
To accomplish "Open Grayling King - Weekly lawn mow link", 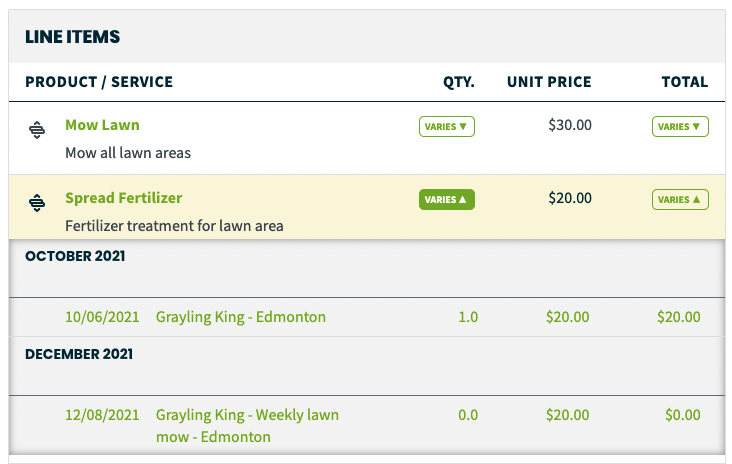I will (x=247, y=426).
